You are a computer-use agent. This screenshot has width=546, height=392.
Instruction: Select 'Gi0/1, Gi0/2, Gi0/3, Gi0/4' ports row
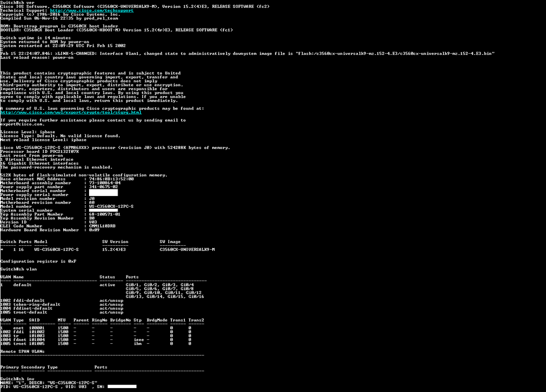(x=160, y=285)
